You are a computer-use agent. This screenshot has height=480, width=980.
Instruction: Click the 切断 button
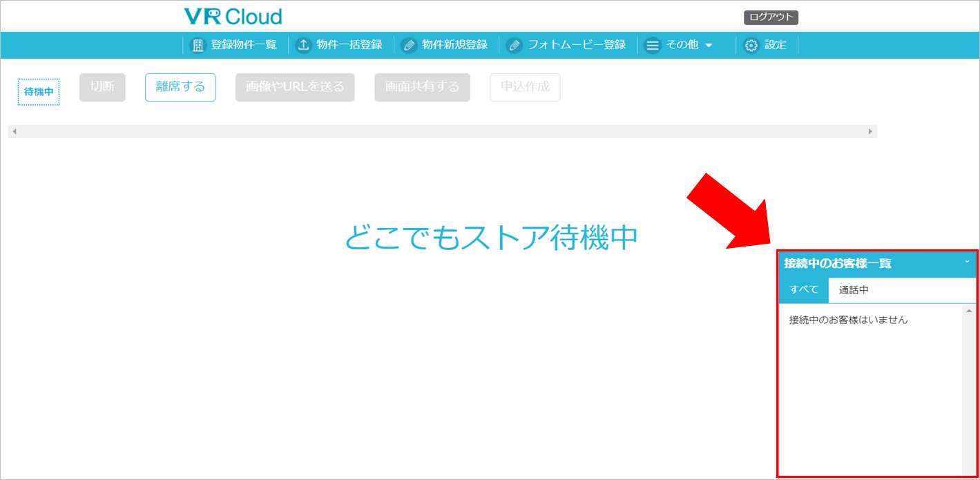102,87
